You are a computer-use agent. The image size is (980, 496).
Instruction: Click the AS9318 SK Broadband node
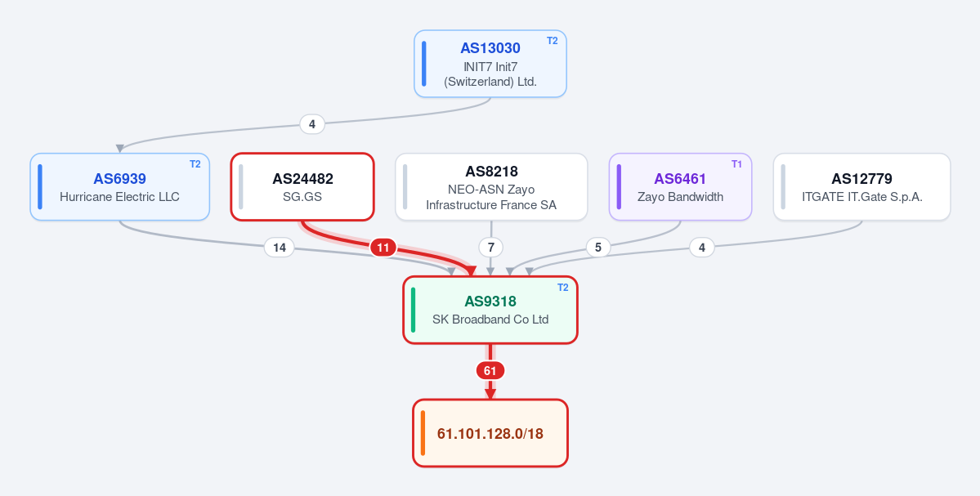(x=490, y=310)
